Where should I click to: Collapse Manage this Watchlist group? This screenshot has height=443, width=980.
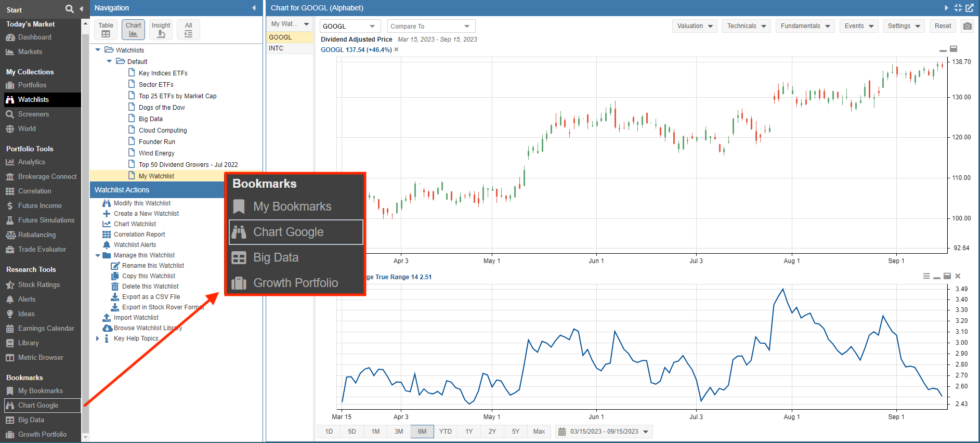click(98, 255)
